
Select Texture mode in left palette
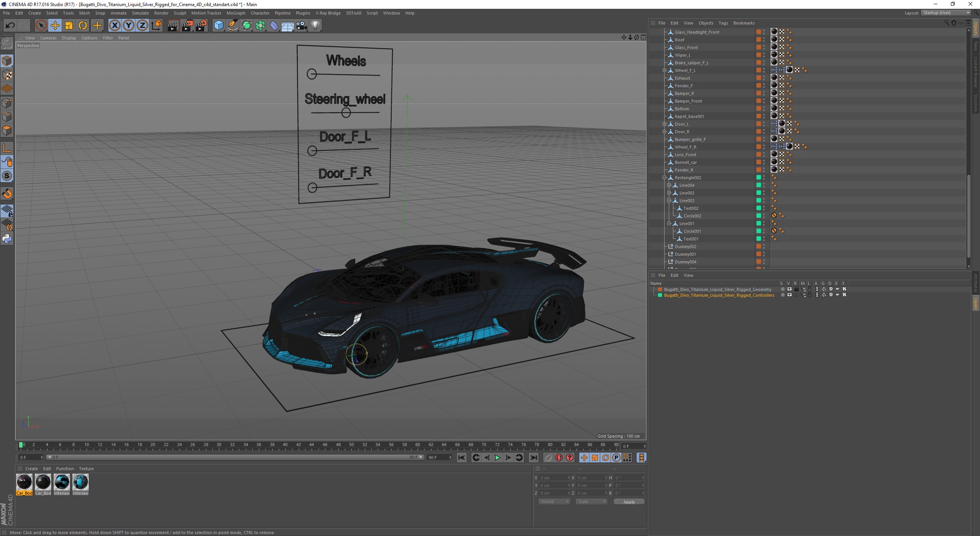coord(7,75)
